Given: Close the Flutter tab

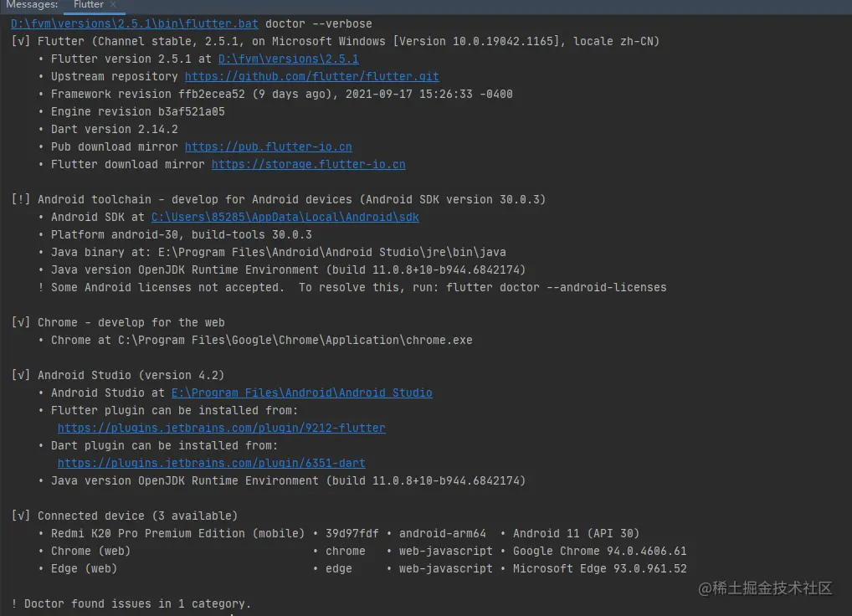Looking at the screenshot, I should (113, 5).
